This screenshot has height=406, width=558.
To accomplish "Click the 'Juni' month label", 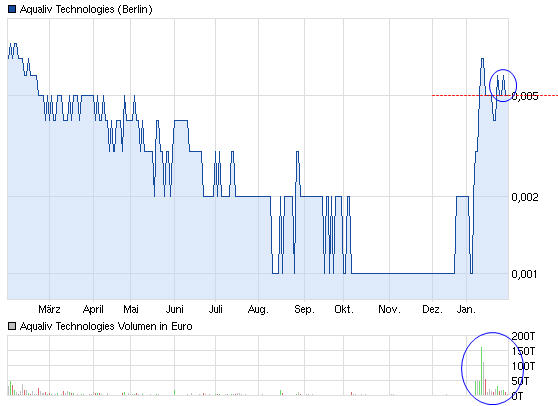I will tap(175, 309).
